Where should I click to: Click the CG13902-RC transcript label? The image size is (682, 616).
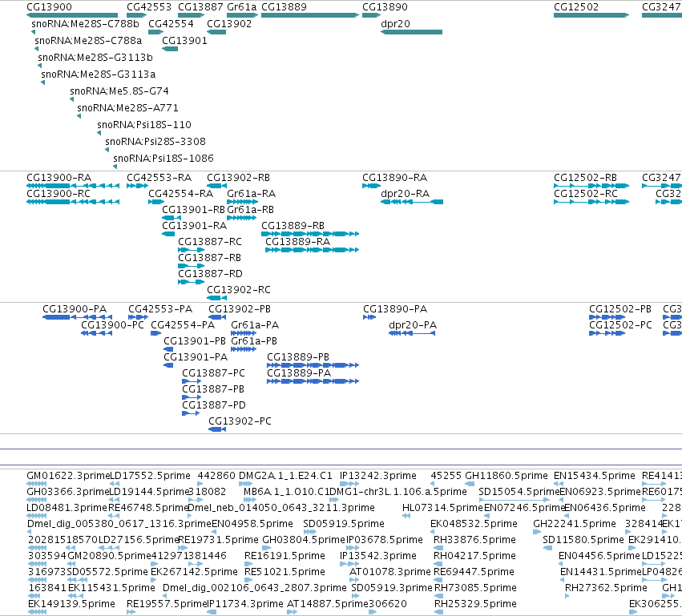pyautogui.click(x=239, y=289)
